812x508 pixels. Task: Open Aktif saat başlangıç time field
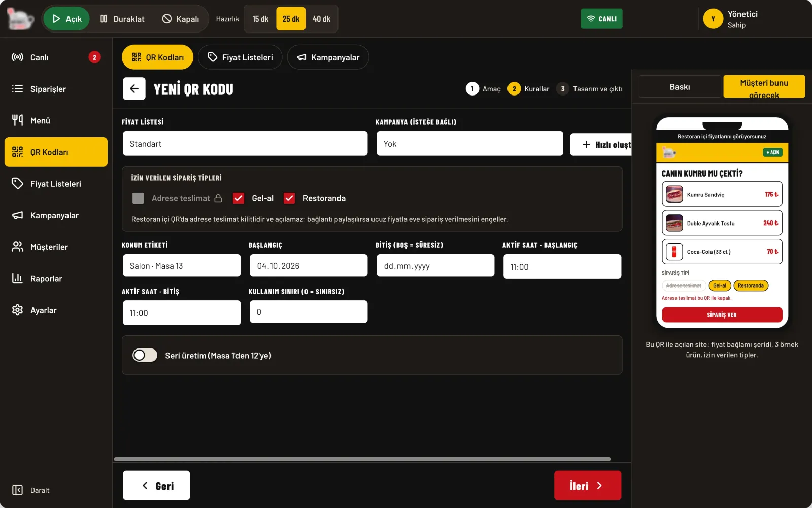tap(562, 267)
